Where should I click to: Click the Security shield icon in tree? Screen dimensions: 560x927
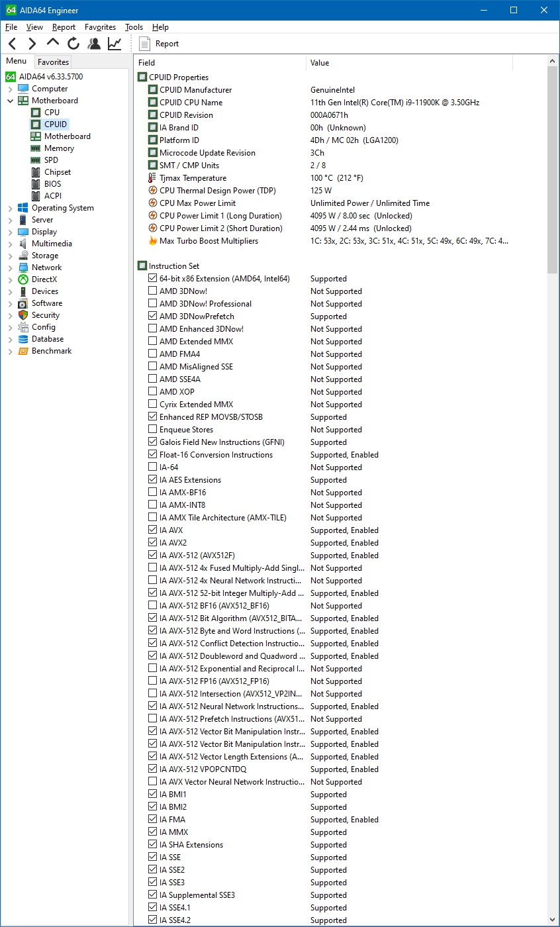tap(23, 315)
